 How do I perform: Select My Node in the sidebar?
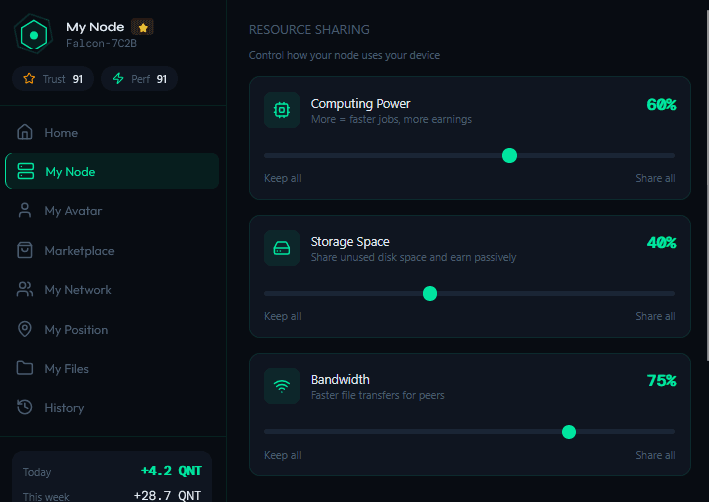click(x=112, y=171)
